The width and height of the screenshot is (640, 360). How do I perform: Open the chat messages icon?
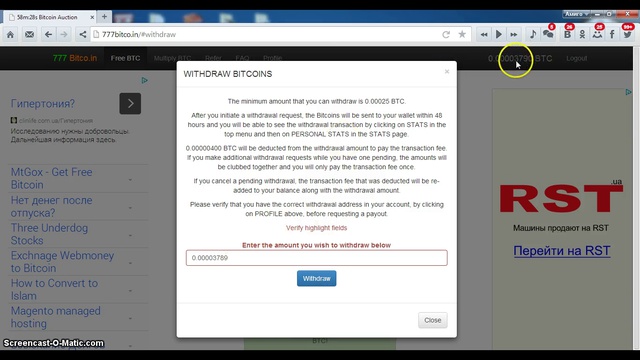[x=548, y=34]
